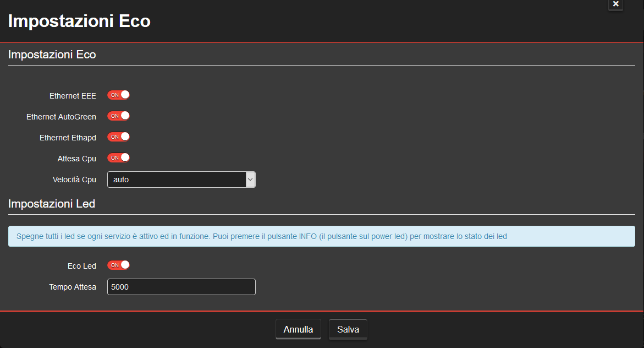Click the Velocità Cpu dropdown arrow

click(251, 179)
